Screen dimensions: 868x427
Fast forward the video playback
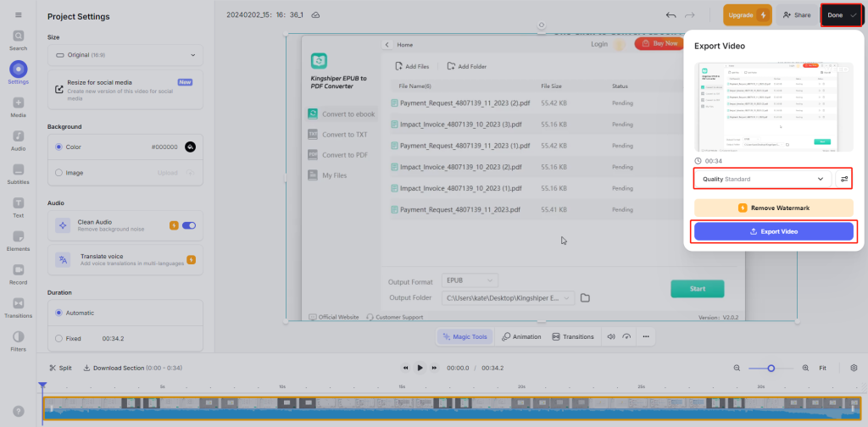point(435,368)
